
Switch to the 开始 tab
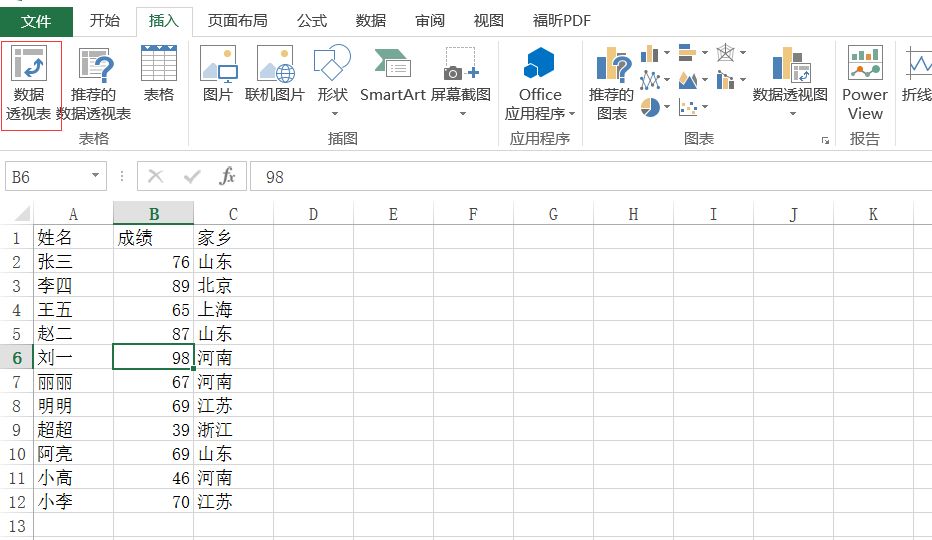point(105,21)
